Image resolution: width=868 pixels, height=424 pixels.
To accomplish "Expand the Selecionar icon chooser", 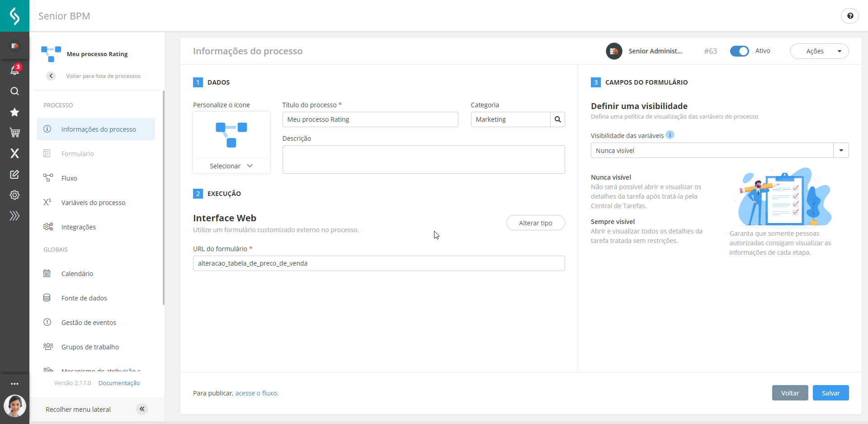I will (x=231, y=166).
